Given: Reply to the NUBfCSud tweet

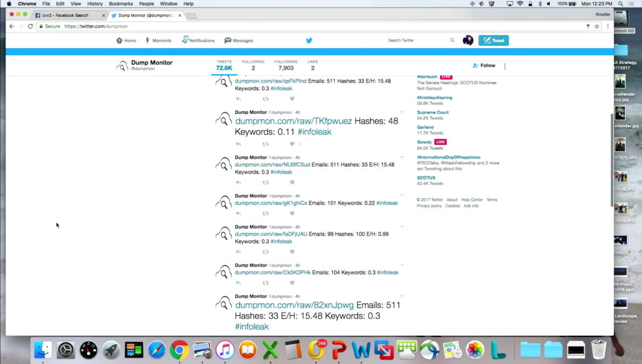Looking at the screenshot, I should tap(238, 182).
